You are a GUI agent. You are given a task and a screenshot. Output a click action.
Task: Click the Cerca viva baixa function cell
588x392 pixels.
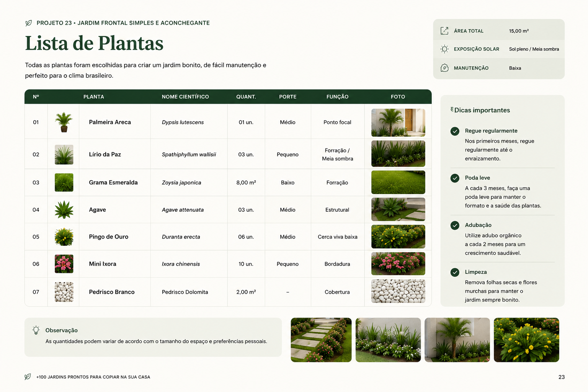(338, 237)
